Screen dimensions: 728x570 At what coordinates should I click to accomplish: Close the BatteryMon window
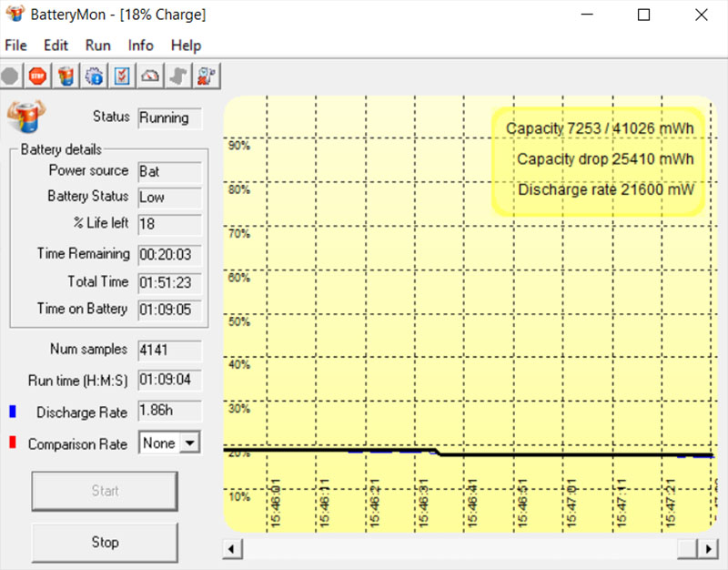(x=701, y=15)
